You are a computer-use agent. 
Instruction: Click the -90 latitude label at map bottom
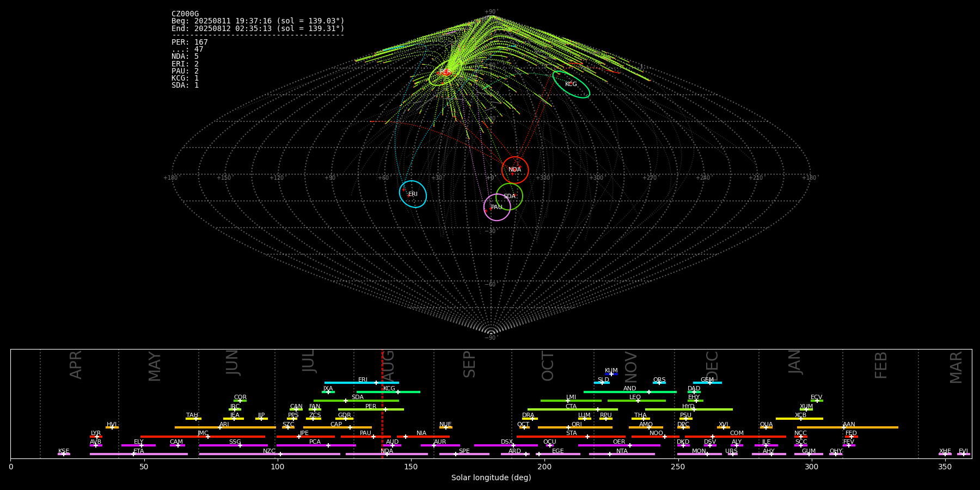[491, 338]
